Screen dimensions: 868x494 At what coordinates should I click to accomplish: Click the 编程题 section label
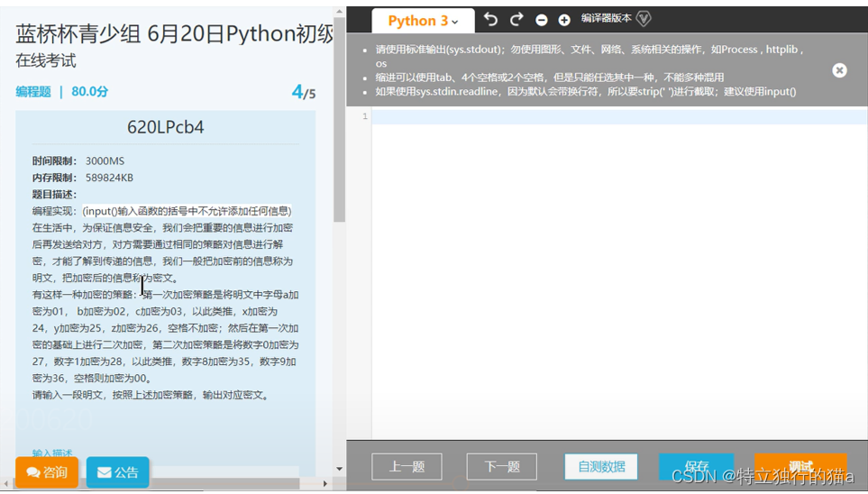[x=33, y=91]
